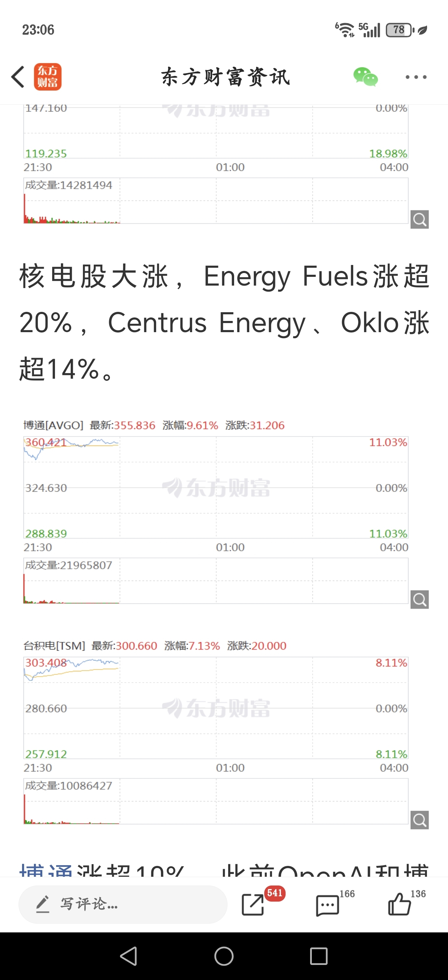
Task: Like the article with thumbs-up icon
Action: [399, 904]
